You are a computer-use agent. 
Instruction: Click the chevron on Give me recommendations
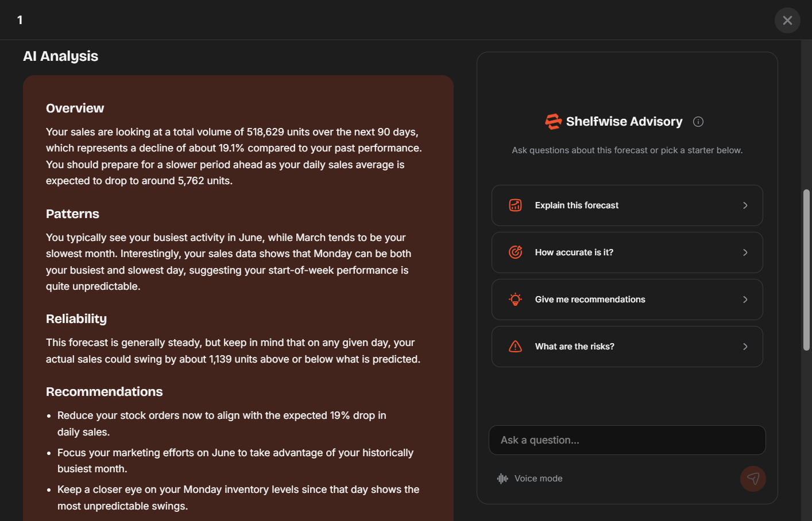(x=745, y=300)
